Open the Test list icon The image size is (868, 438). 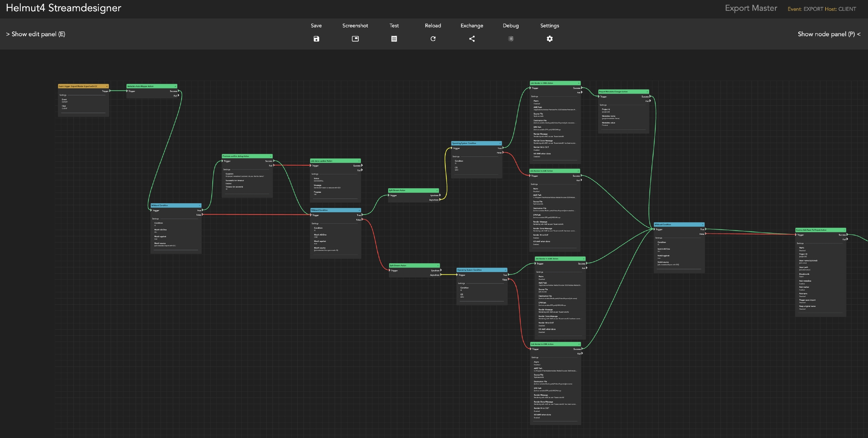[x=394, y=39]
